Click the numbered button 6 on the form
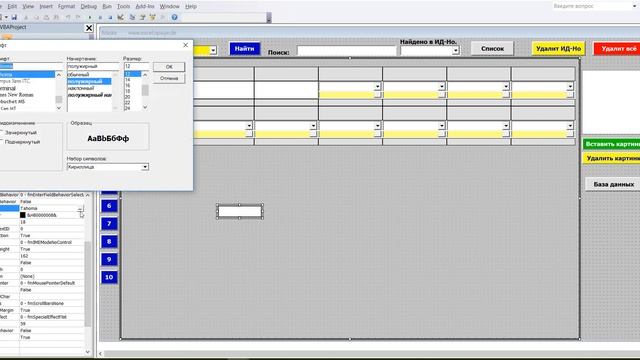The height and width of the screenshot is (360, 640). coord(109,206)
